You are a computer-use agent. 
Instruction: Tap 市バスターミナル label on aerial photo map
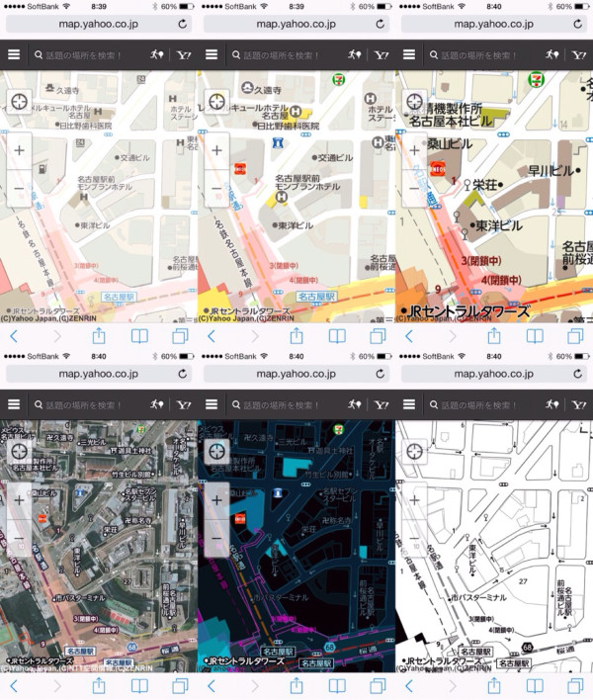point(78,597)
